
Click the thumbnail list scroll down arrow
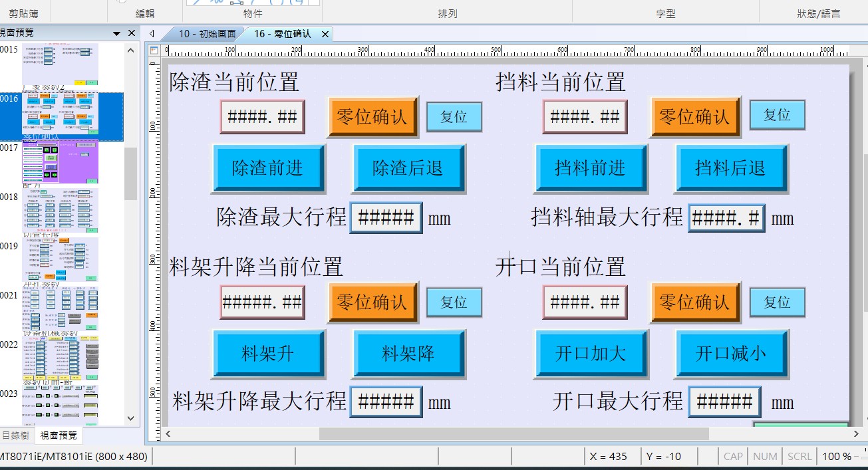click(131, 418)
